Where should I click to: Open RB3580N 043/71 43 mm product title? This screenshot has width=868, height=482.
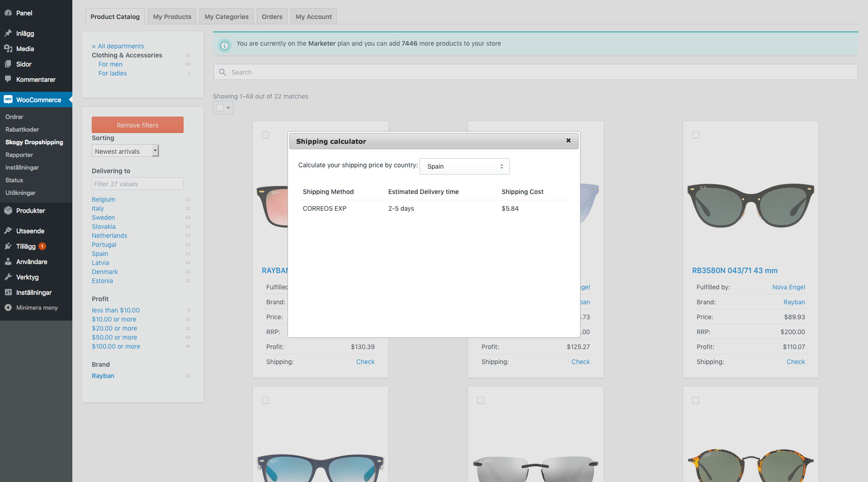coord(735,270)
